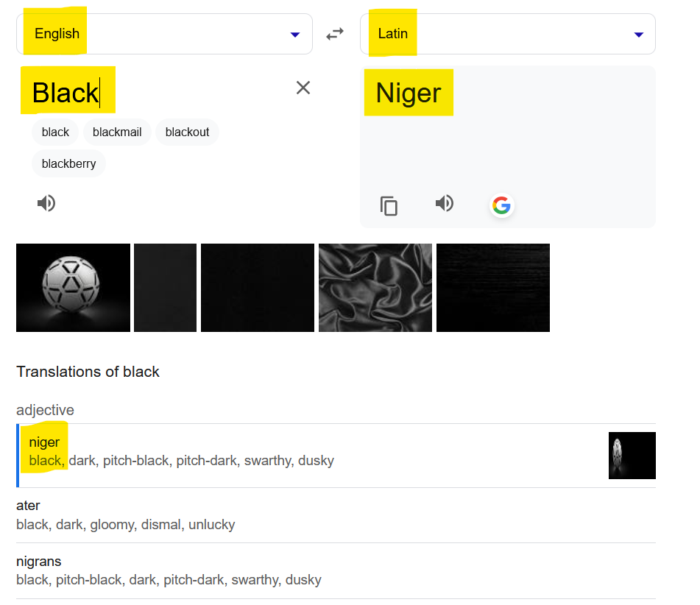Open the English source language dropdown

164,34
